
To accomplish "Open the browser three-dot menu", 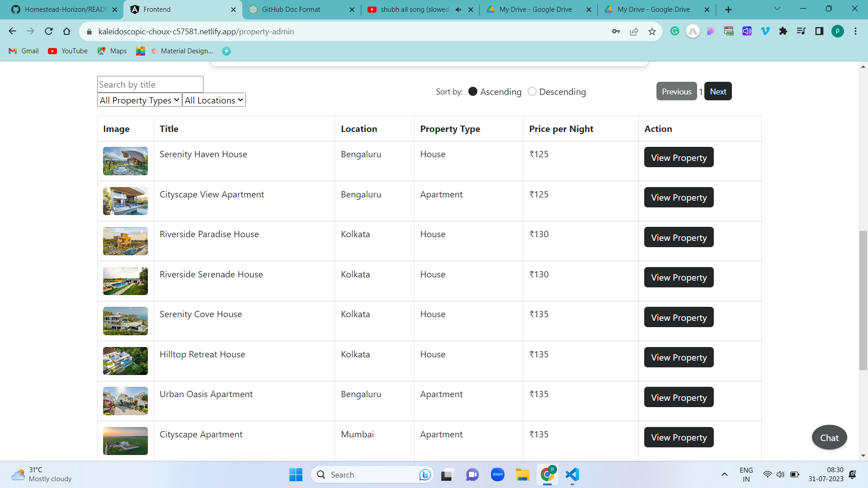I will [855, 31].
